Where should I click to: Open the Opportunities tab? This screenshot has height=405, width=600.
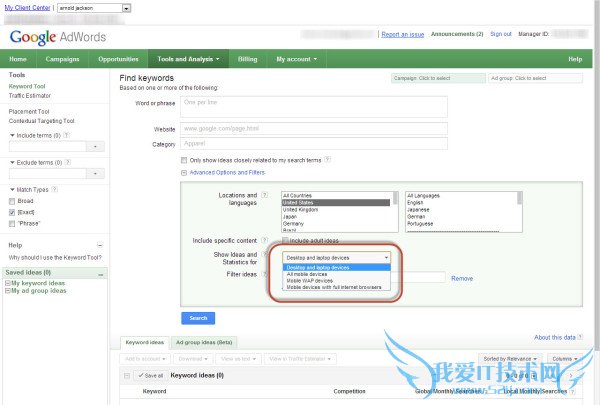[x=118, y=59]
